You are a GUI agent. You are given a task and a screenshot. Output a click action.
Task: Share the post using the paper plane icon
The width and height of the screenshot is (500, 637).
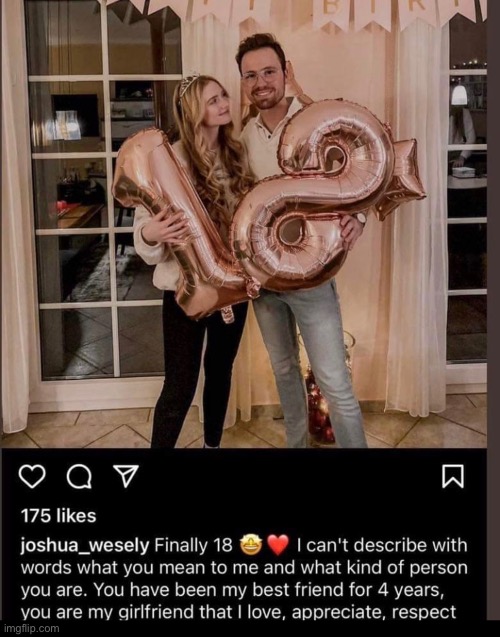[126, 476]
